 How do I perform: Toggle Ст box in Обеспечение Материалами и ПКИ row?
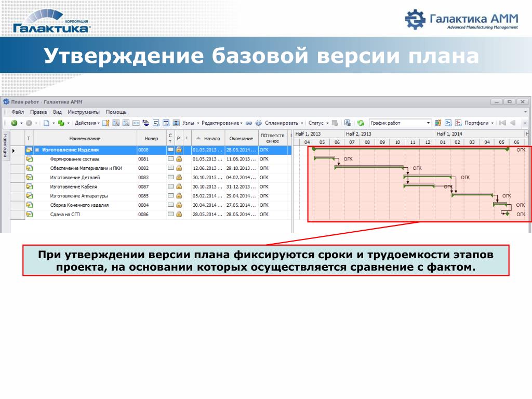[x=170, y=168]
